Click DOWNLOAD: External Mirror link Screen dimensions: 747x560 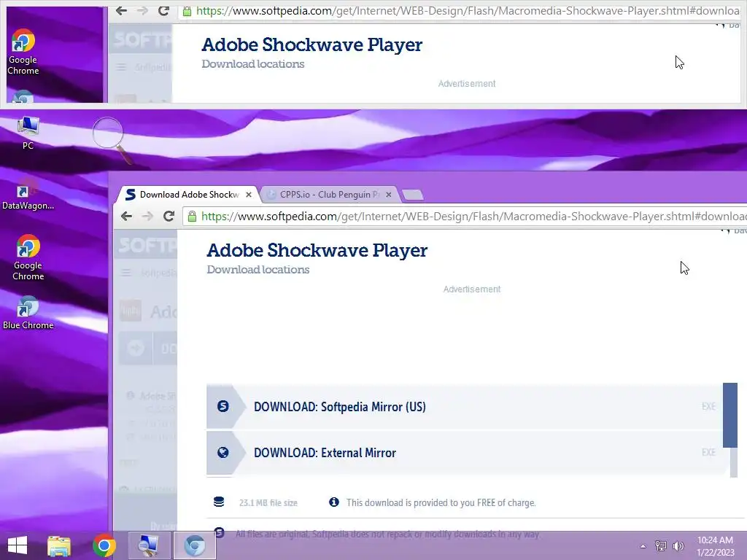[325, 452]
